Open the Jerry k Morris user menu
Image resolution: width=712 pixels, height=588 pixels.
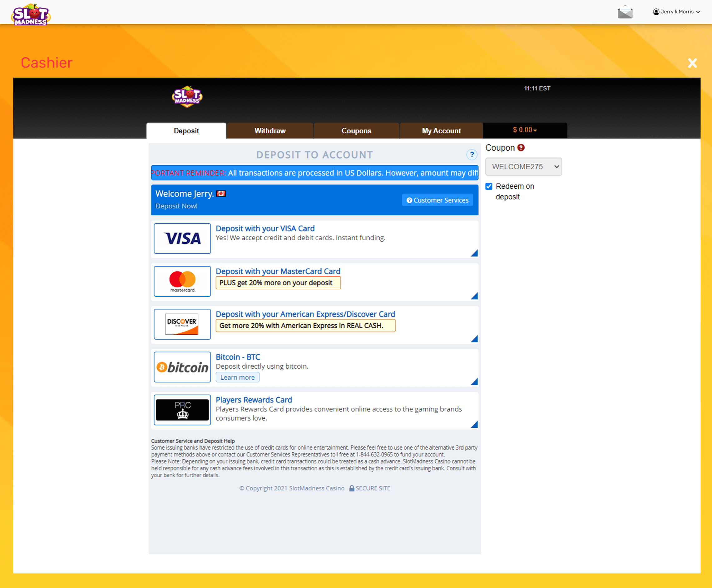pyautogui.click(x=676, y=12)
